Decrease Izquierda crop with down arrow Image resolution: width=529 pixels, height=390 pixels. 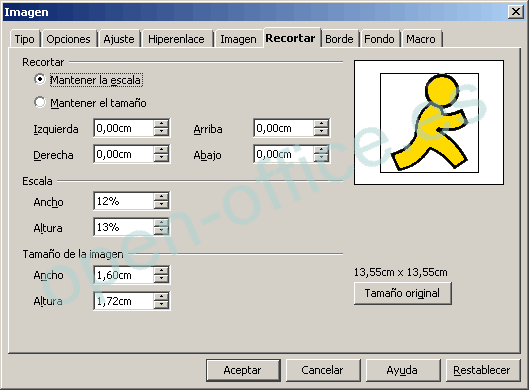click(161, 132)
